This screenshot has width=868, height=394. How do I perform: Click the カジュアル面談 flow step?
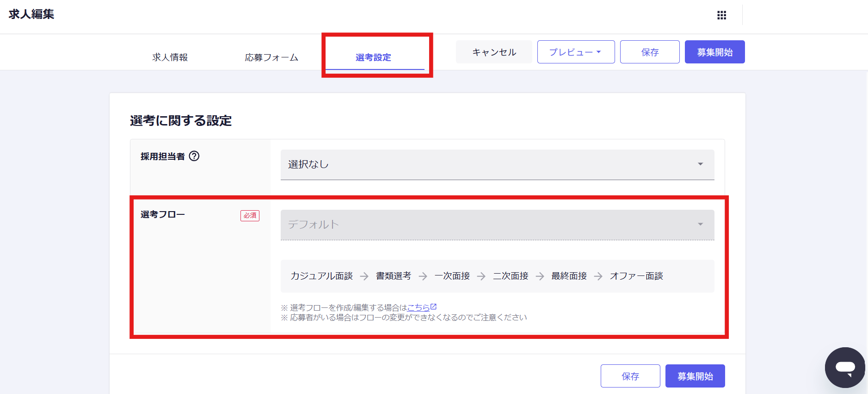coord(321,276)
